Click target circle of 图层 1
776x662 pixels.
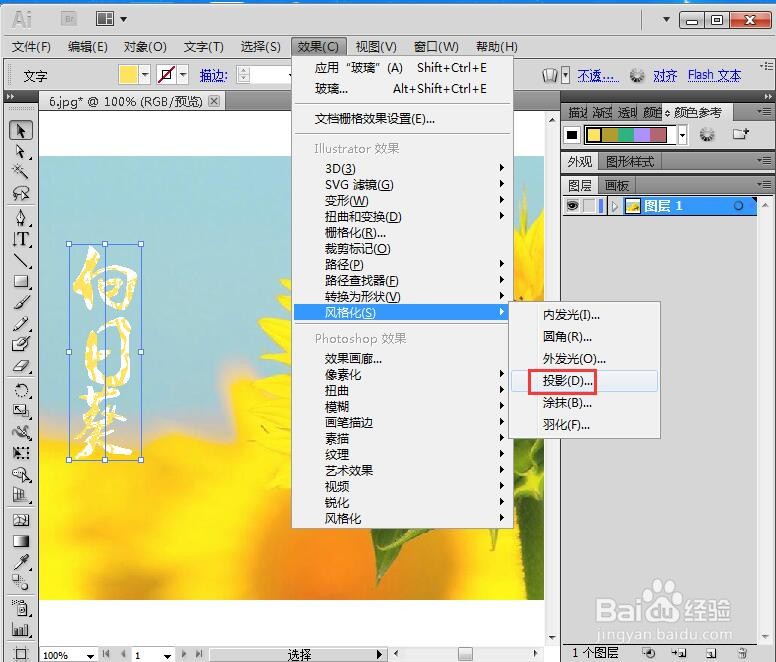click(x=738, y=206)
